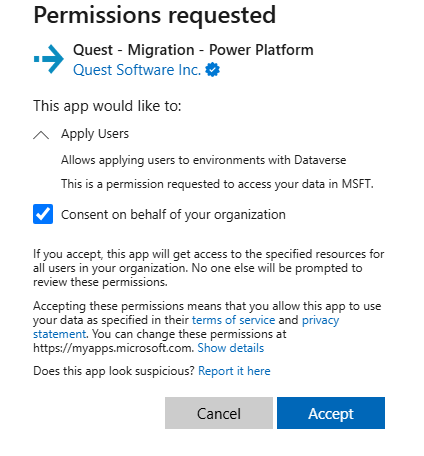Click 'Does this app look suspicious?' text
The height and width of the screenshot is (456, 424).
pos(114,371)
